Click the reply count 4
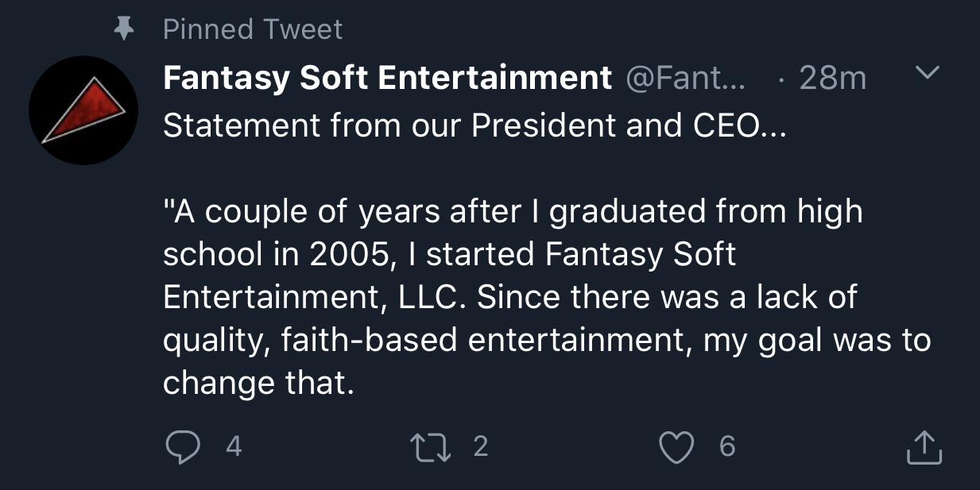The height and width of the screenshot is (490, 980). [x=233, y=447]
